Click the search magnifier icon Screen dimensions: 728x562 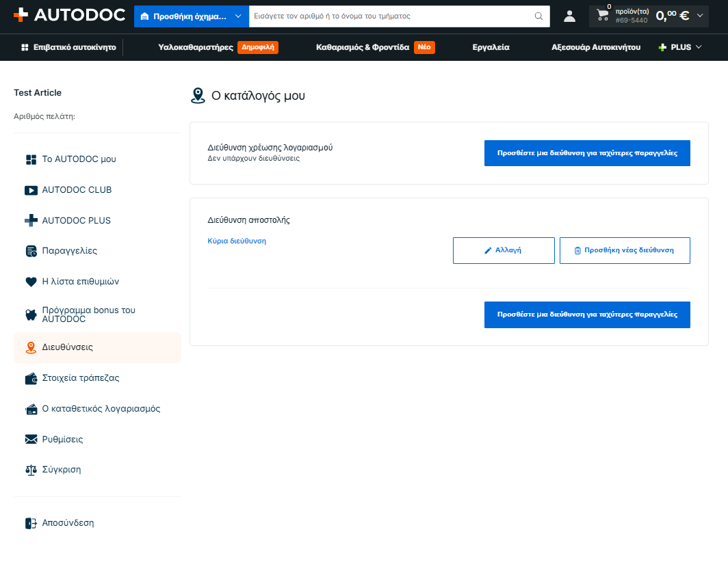coord(538,16)
